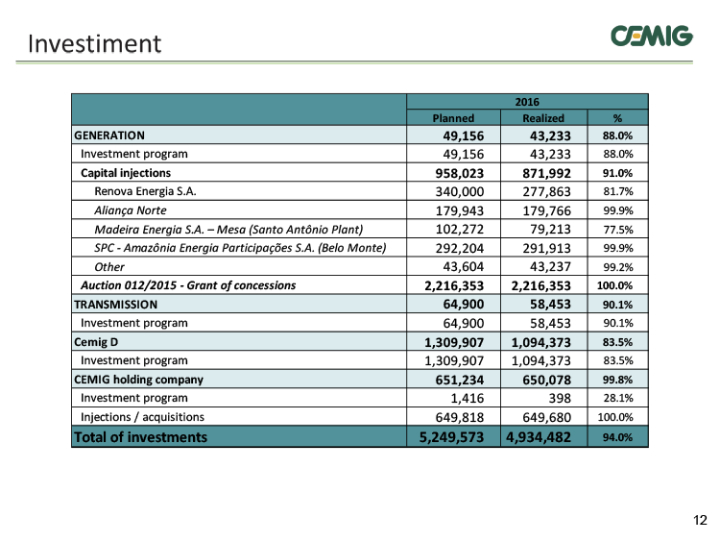Click the CEMIG logo
The height and width of the screenshot is (541, 720).
651,36
